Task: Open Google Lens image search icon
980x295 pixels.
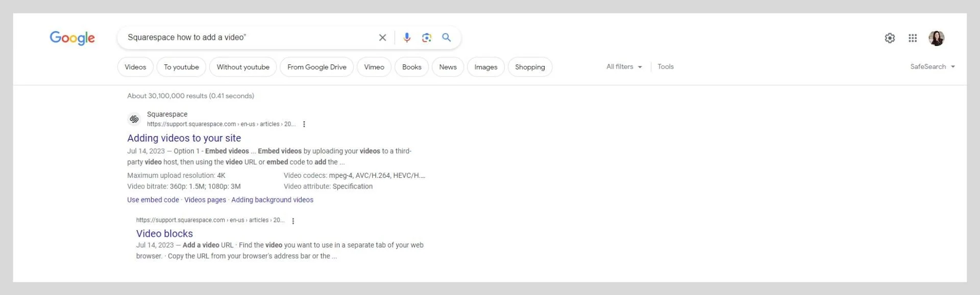Action: [427, 37]
